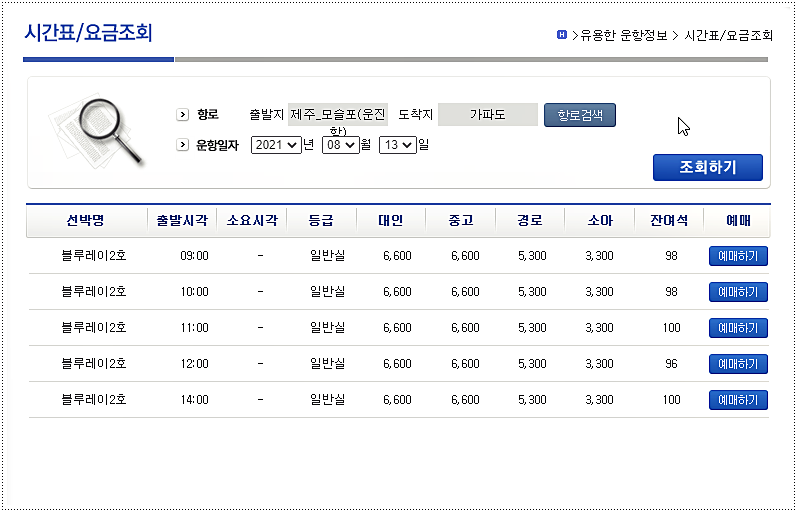Open the month dropdown showing 08
The width and height of the screenshot is (797, 512).
pyautogui.click(x=341, y=145)
